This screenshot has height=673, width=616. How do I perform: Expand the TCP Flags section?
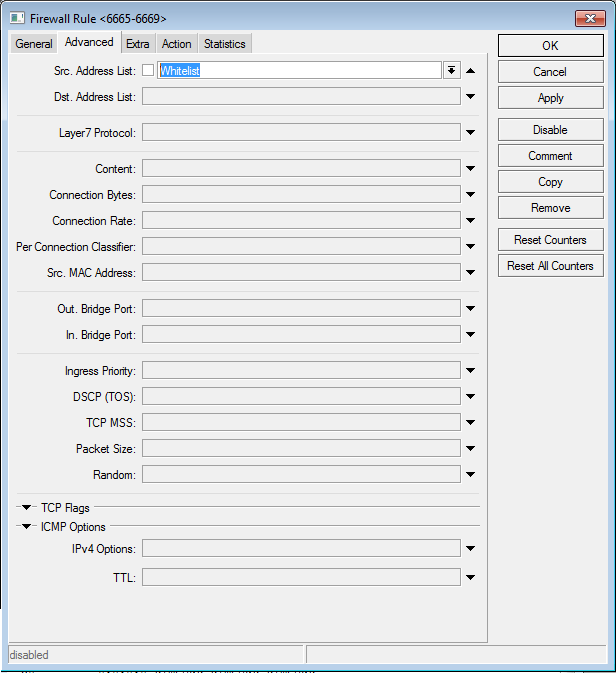click(x=26, y=507)
